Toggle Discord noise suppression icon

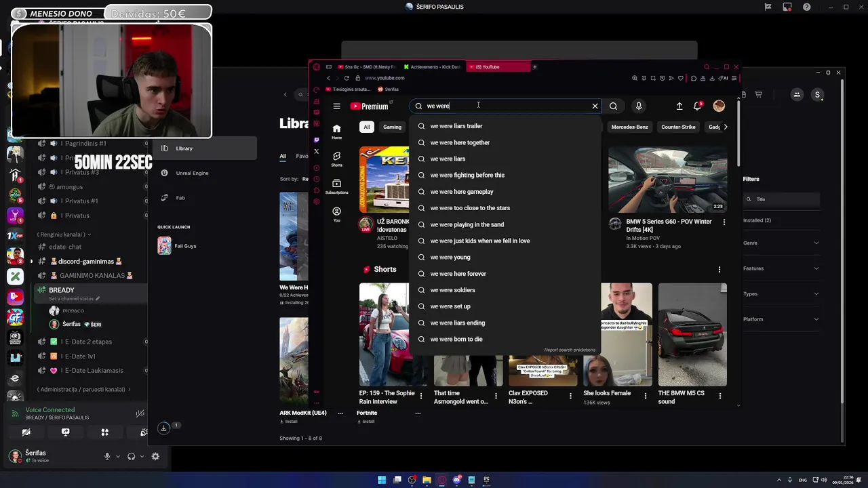click(140, 413)
